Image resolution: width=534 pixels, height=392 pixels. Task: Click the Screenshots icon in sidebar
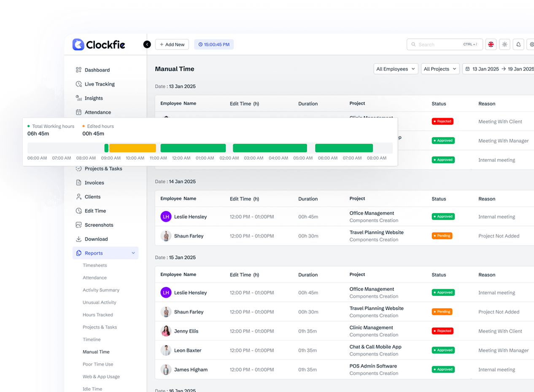point(78,225)
